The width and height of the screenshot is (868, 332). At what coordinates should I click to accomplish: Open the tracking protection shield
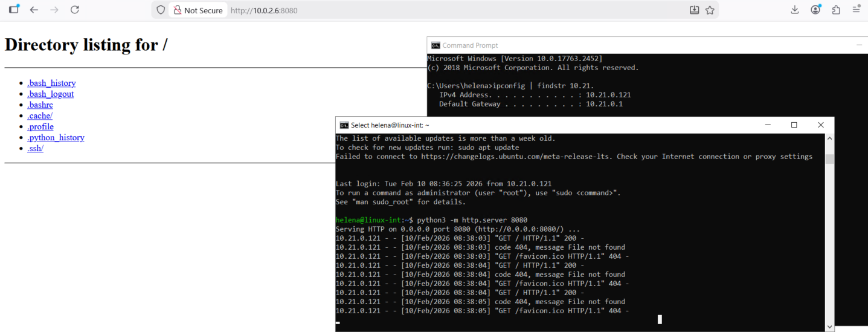(x=161, y=10)
